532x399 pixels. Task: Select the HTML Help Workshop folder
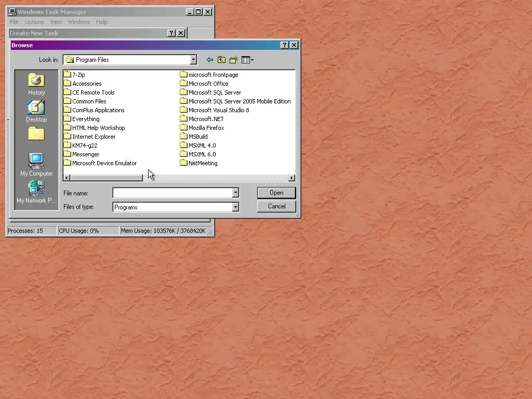(95, 128)
